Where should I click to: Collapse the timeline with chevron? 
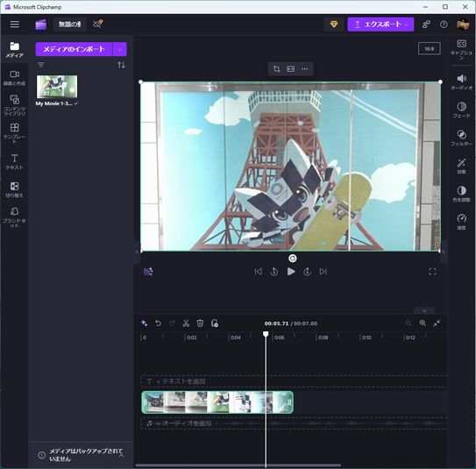coord(424,311)
